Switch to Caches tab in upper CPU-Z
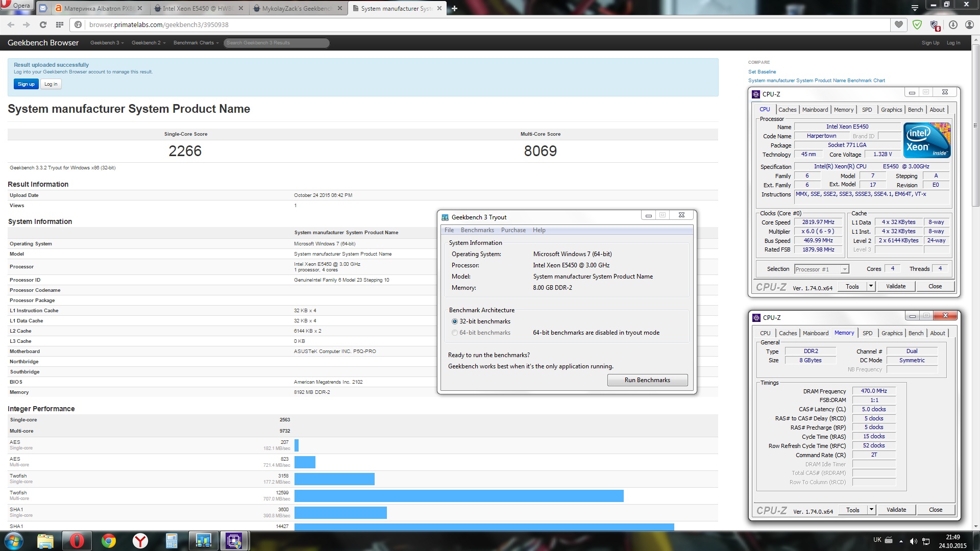The image size is (980, 551). (787, 110)
